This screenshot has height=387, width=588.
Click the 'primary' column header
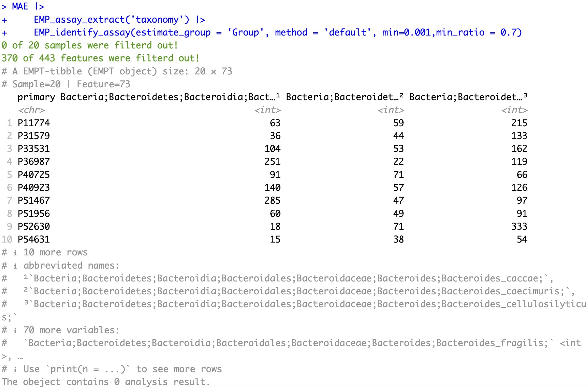click(36, 97)
